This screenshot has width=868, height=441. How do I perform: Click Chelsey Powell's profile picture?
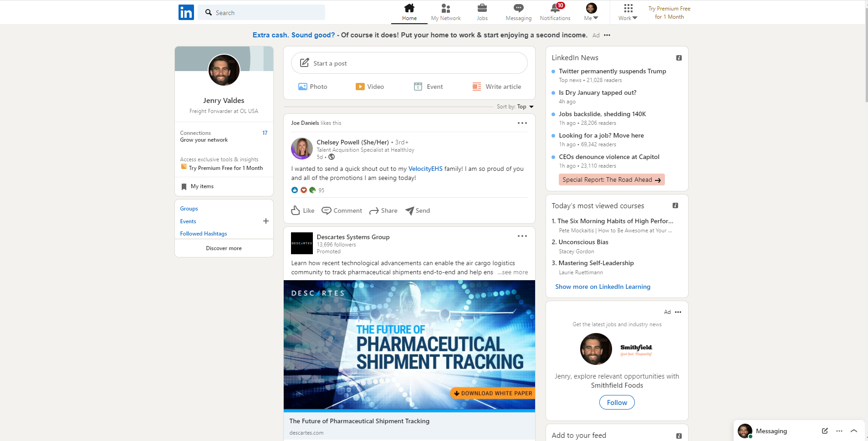coord(302,149)
